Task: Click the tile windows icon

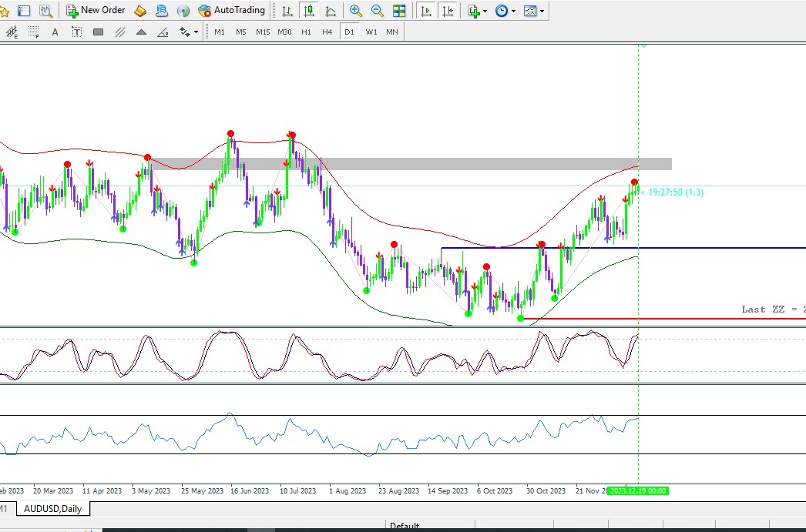Action: click(x=399, y=11)
